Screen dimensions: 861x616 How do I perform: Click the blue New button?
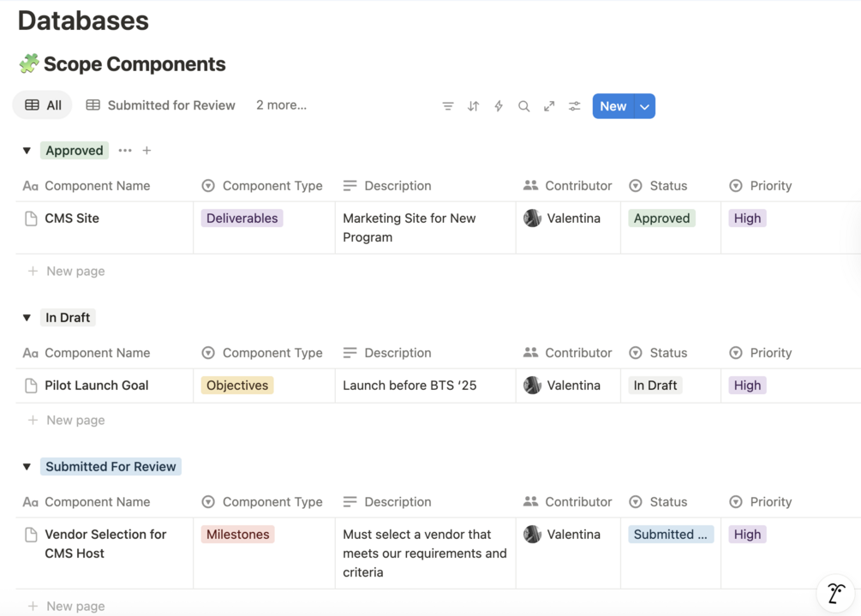pos(613,106)
